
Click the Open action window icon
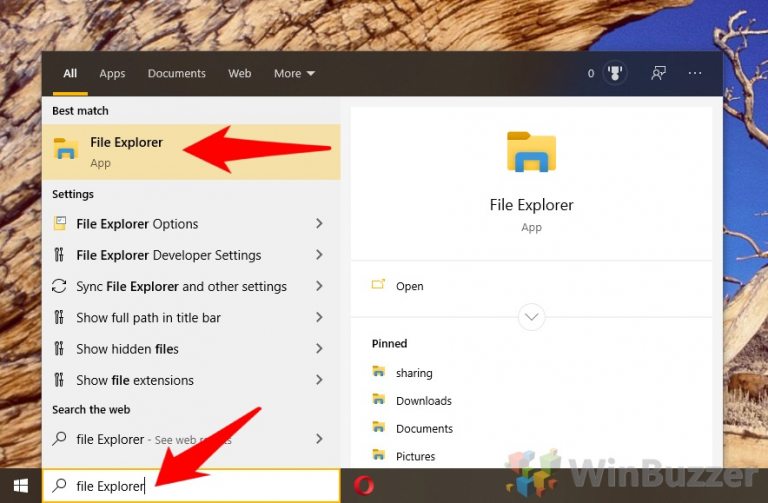[378, 285]
